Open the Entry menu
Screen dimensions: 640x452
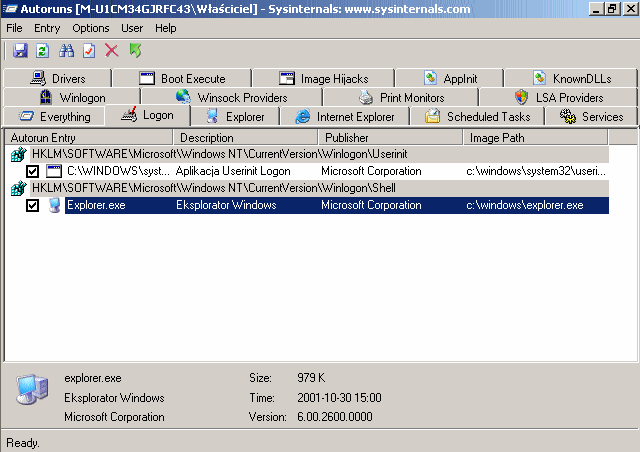coord(47,28)
